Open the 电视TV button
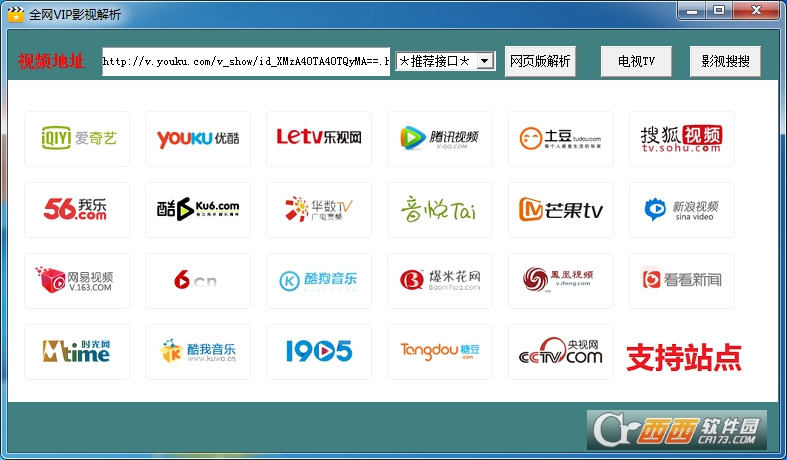Viewport: 787px width, 460px height. point(636,61)
